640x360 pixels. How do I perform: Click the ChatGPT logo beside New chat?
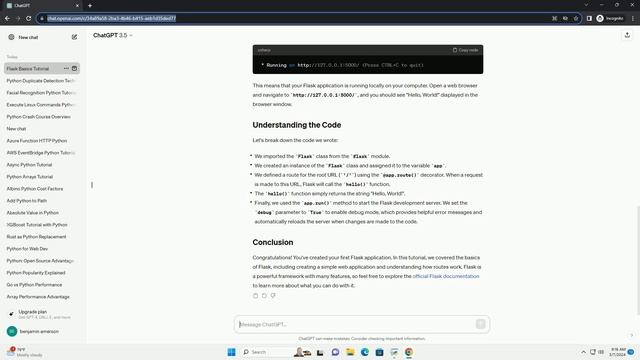(11, 37)
